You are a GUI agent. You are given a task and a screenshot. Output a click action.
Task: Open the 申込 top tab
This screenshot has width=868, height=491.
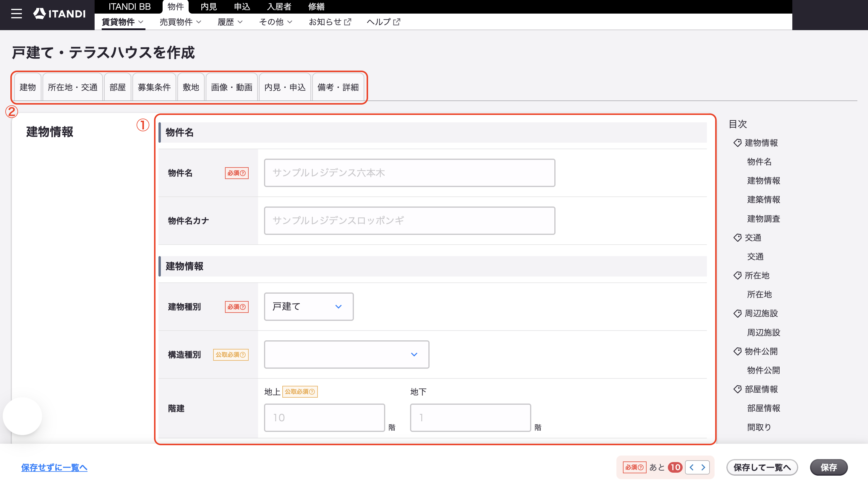[242, 7]
